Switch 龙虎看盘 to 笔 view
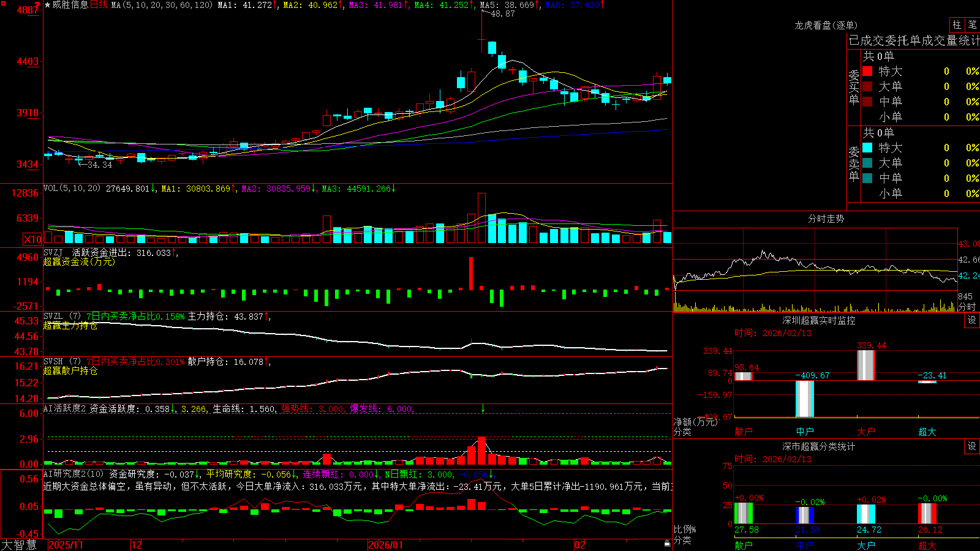The height and width of the screenshot is (551, 980). click(x=972, y=24)
